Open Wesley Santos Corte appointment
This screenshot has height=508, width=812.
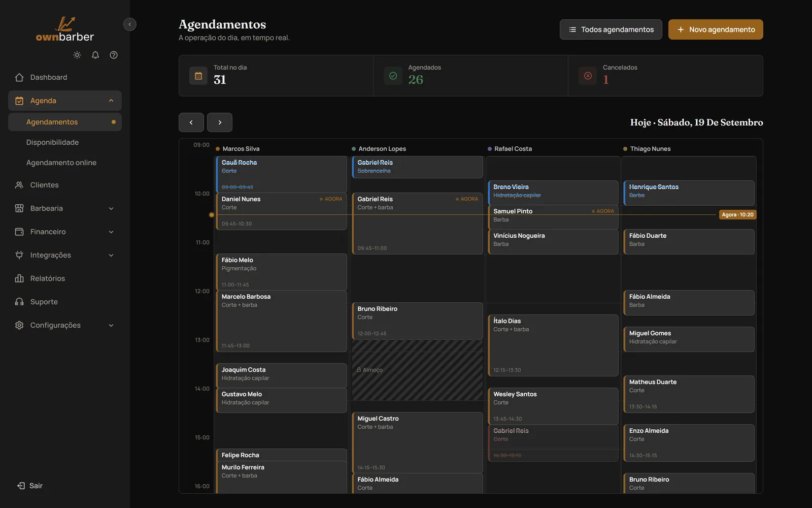coord(553,406)
